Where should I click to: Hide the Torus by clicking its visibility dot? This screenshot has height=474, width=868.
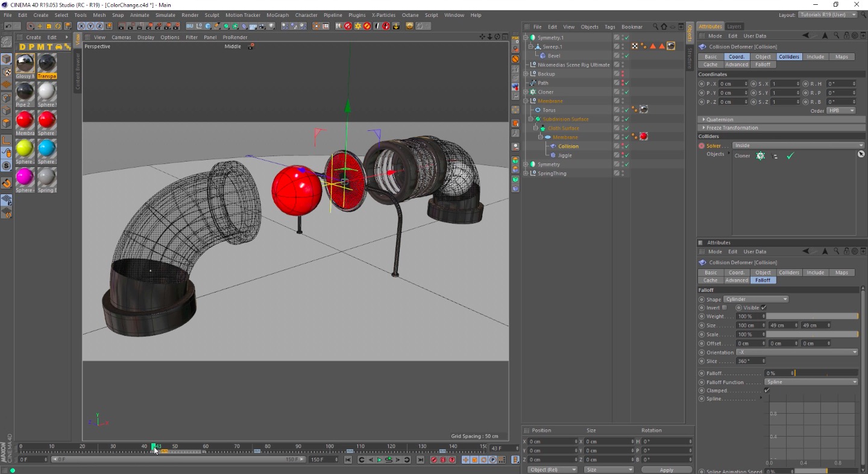coord(622,107)
